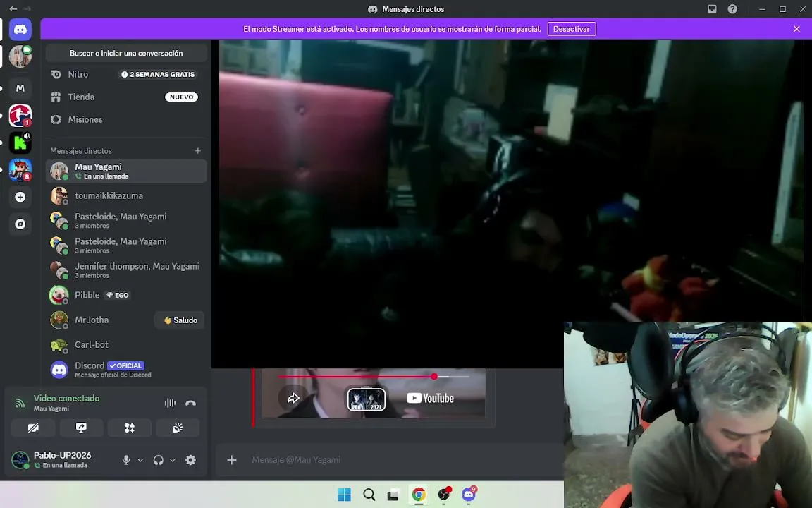The width and height of the screenshot is (812, 508).
Task: Open the OBS-style recorder taskbar icon
Action: click(444, 495)
